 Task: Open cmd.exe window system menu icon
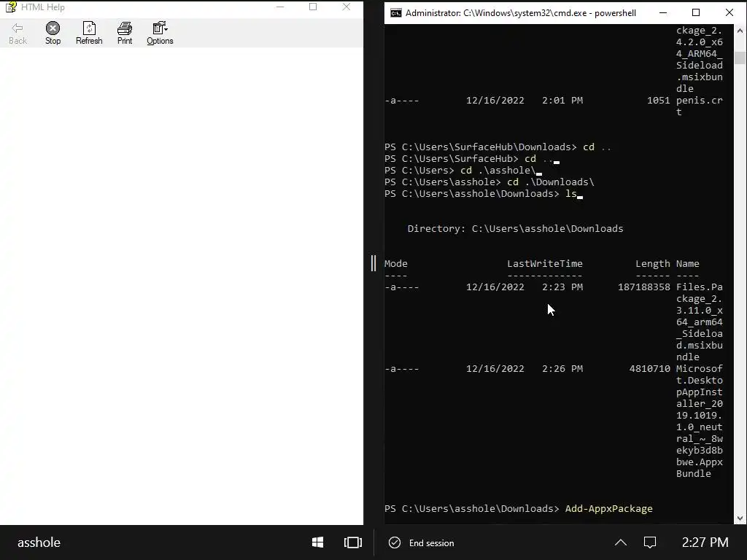396,13
